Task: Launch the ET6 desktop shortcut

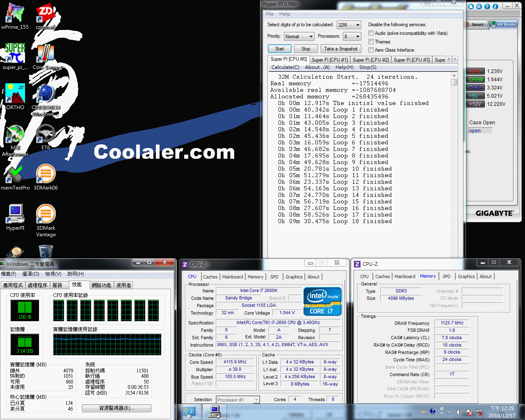Action: [x=46, y=137]
